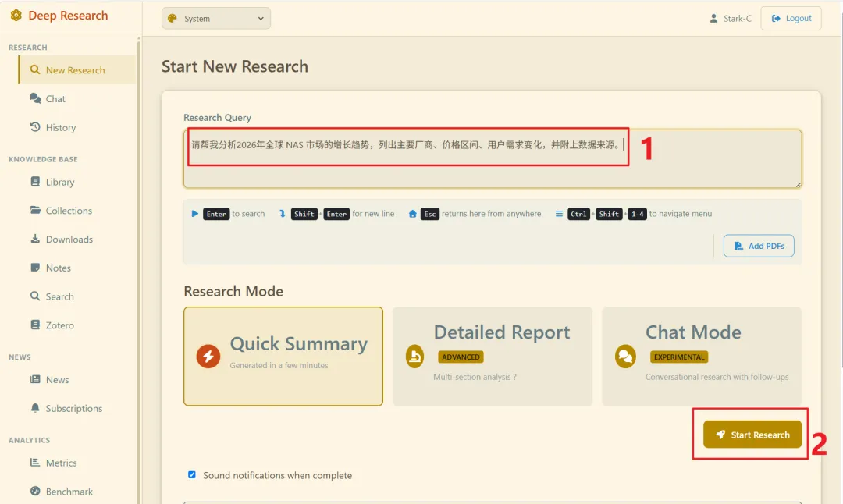This screenshot has width=843, height=504.
Task: Click the Deep Research logo icon
Action: [x=16, y=16]
